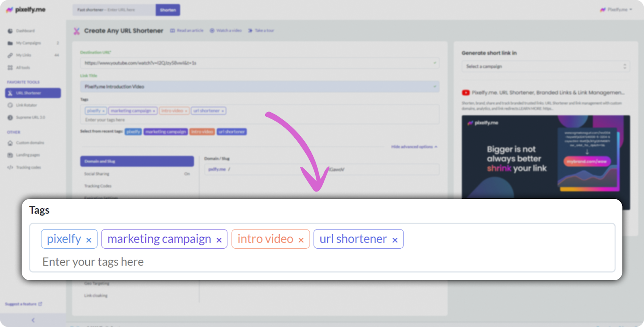Click the Fast shortener URL field

point(114,10)
